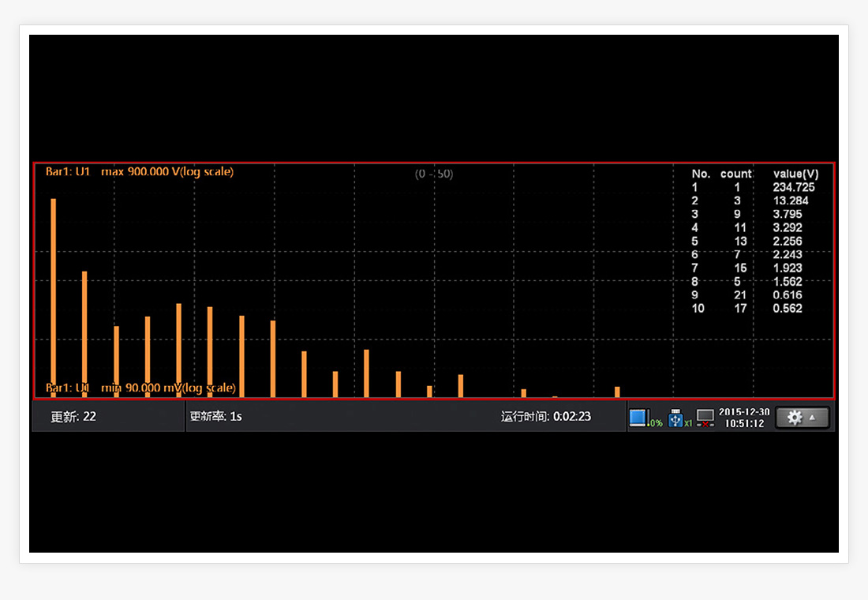
Task: Select table row with value 13.284
Action: click(754, 201)
